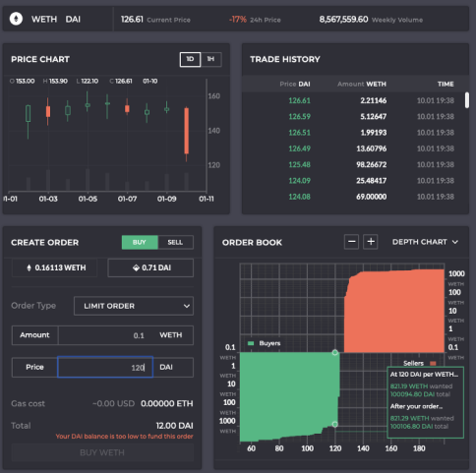Screen dimensions: 476x473
Task: Click the upper depth chart marker at 120
Action: click(x=334, y=353)
